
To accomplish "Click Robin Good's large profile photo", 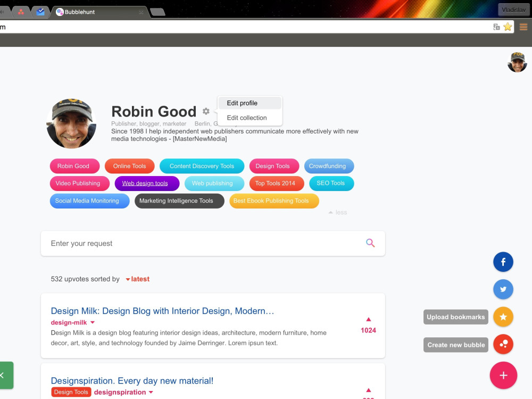I will (71, 123).
